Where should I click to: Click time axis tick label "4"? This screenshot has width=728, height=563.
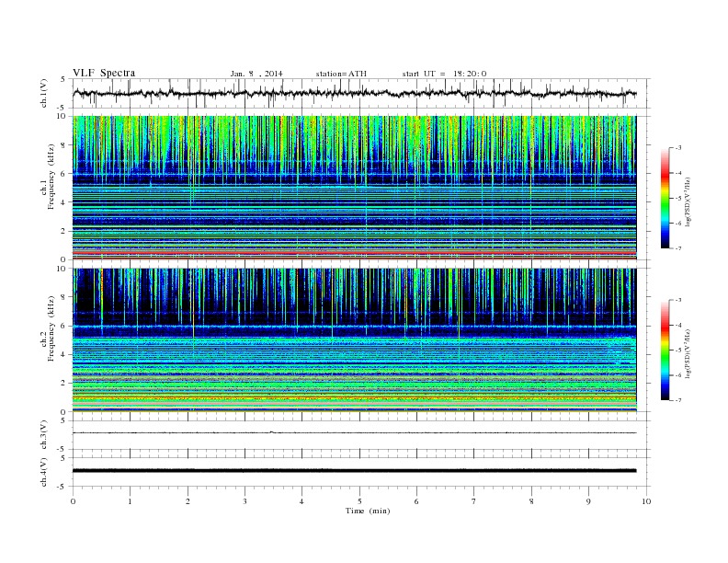(x=302, y=501)
